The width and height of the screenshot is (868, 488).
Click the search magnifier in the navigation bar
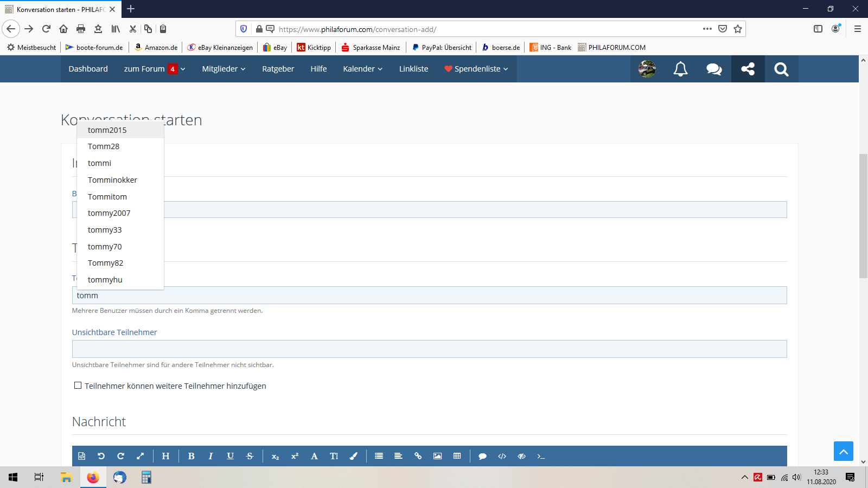click(781, 69)
